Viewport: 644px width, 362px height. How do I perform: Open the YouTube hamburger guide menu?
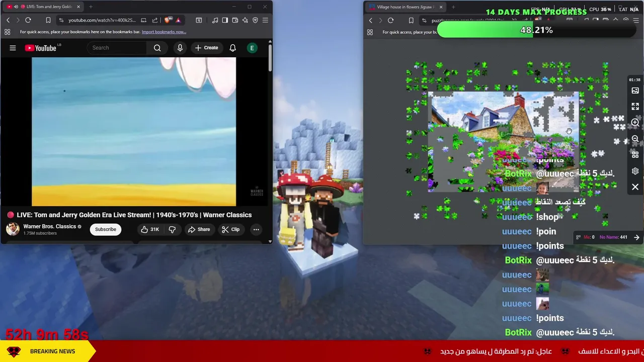[13, 48]
